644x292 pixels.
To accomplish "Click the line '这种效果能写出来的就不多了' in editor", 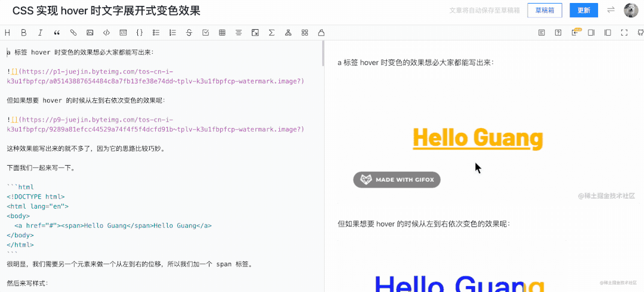I will point(88,148).
